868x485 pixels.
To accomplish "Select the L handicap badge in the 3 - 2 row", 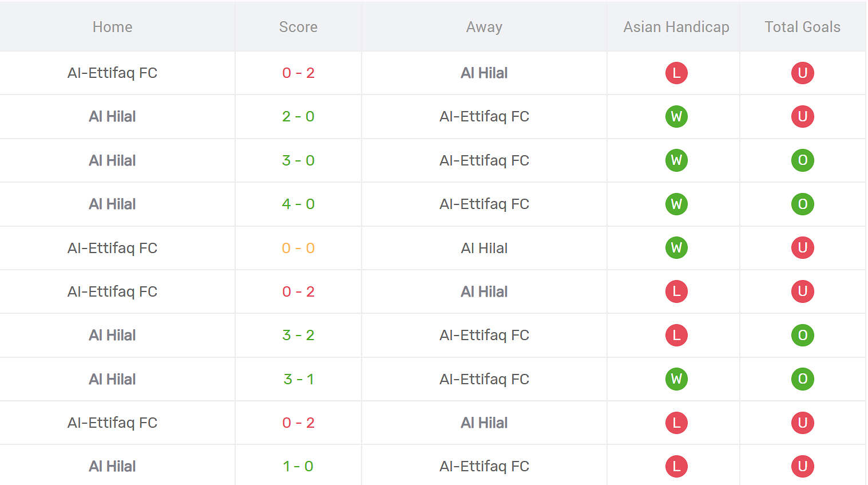I will 676,336.
